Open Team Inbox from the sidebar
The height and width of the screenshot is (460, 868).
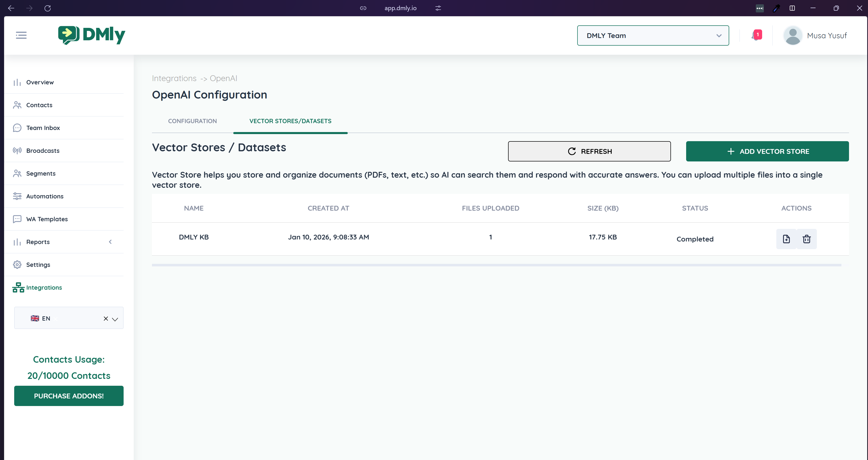pyautogui.click(x=43, y=128)
